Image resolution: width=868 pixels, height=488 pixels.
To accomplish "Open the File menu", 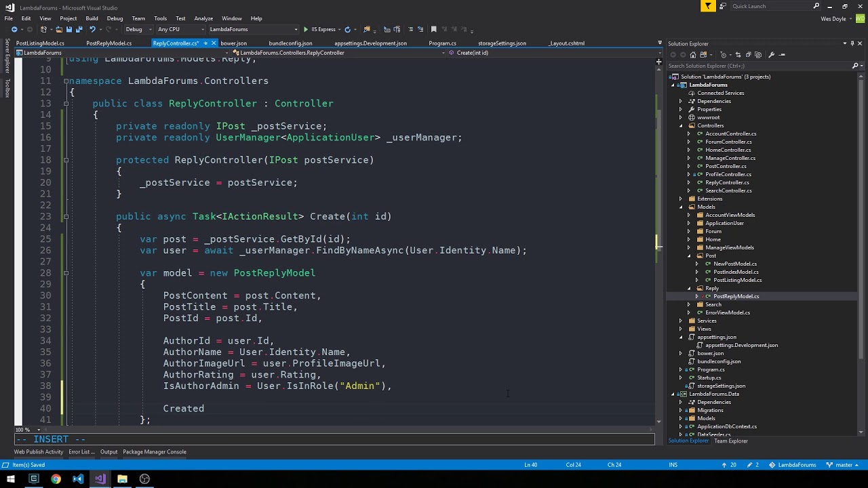I will (x=9, y=18).
